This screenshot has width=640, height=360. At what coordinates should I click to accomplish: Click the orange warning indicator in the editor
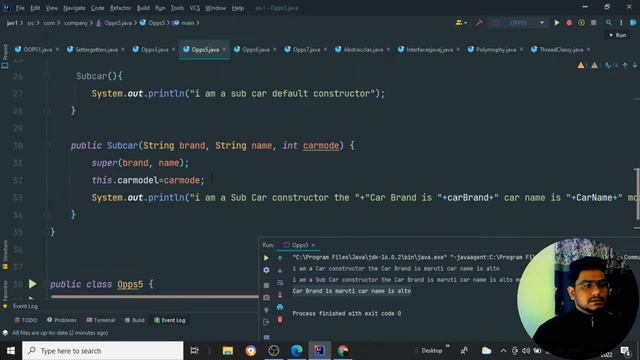581,65
